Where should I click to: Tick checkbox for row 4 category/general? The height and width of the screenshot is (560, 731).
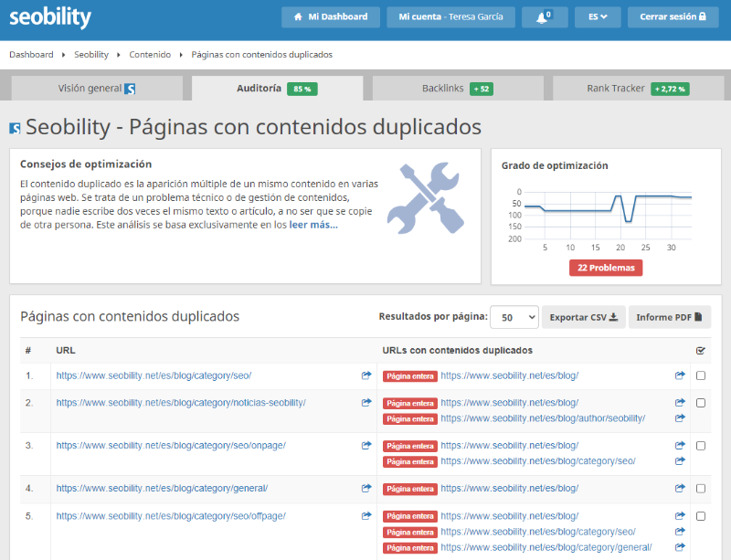701,489
